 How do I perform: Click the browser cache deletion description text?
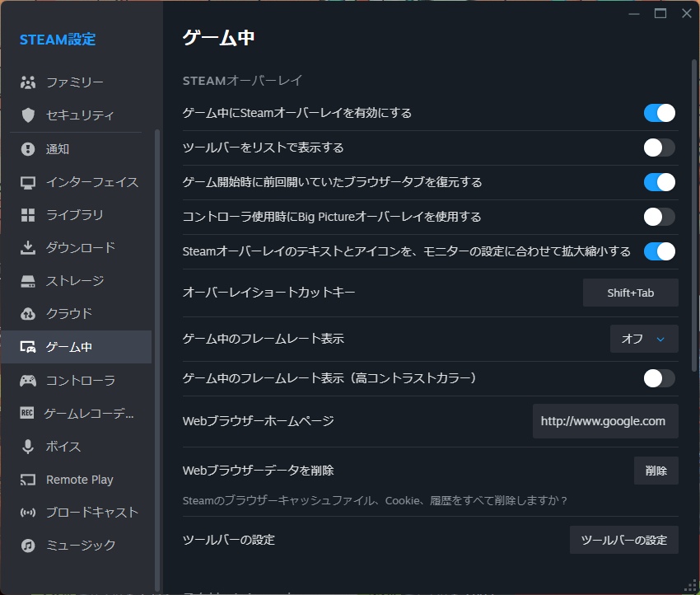[x=375, y=500]
